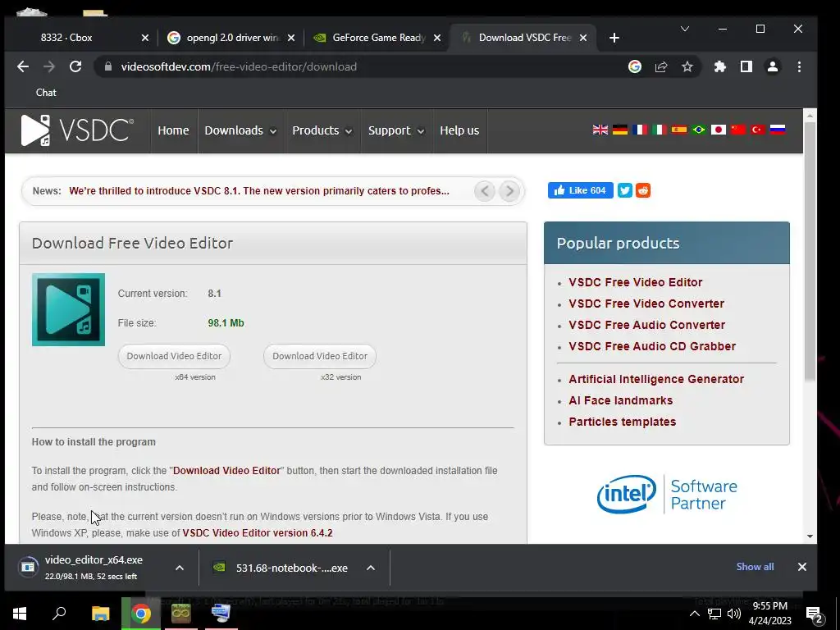Click the VSDC 8.1 news headline
The height and width of the screenshot is (630, 840).
coord(259,191)
